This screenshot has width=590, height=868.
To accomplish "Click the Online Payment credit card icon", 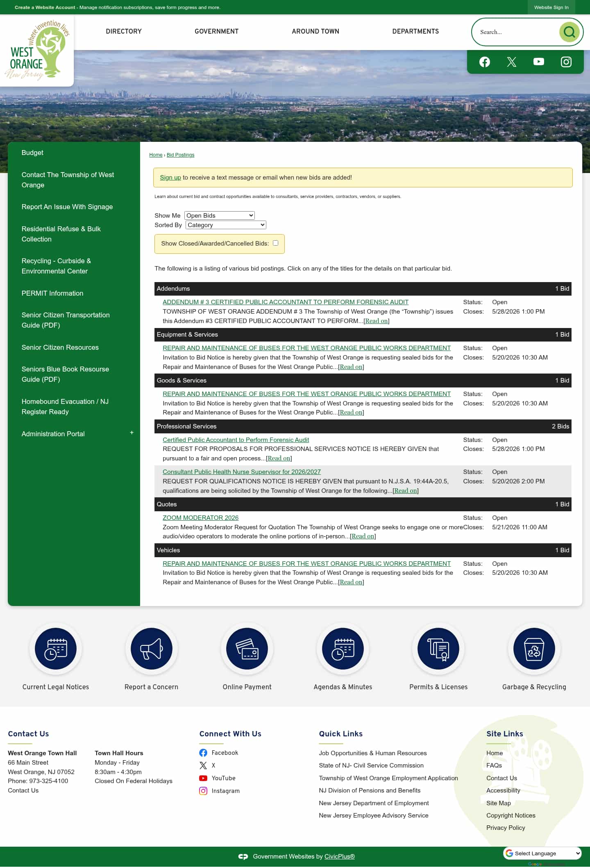I will (247, 649).
